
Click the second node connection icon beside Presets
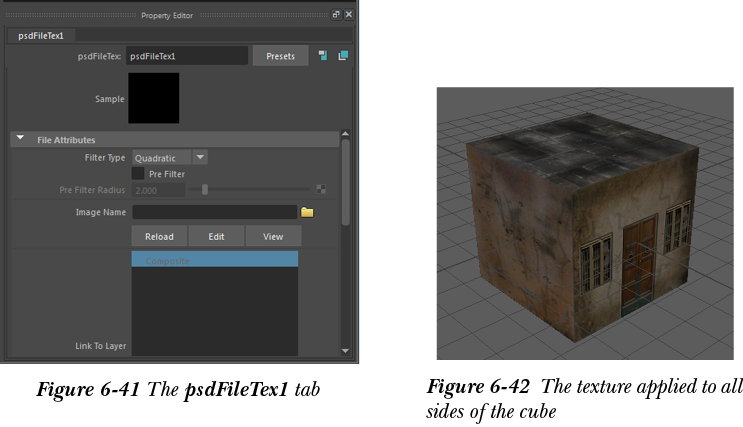(x=343, y=56)
